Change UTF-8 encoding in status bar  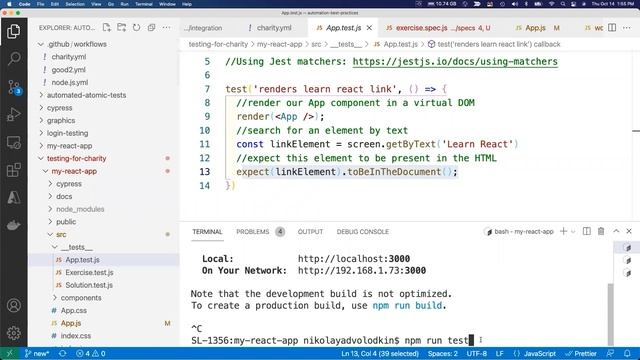(x=476, y=353)
